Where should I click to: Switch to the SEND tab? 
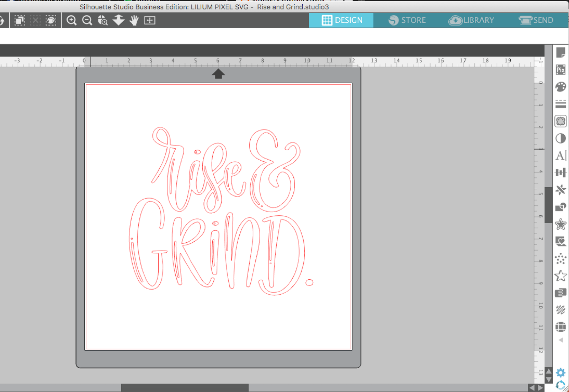coord(537,20)
